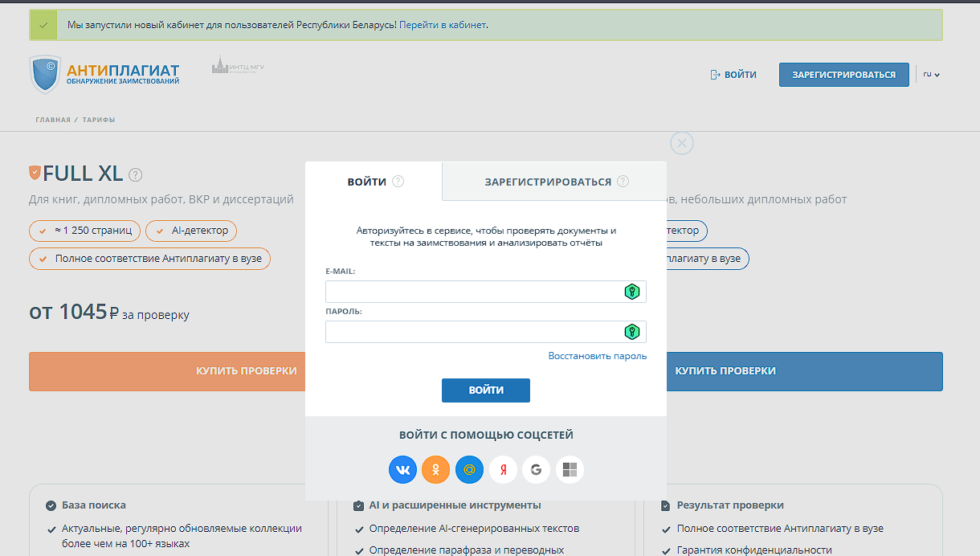Screen dimensions: 980x556
Task: Switch to the ВОЙТИ tab
Action: [x=374, y=182]
